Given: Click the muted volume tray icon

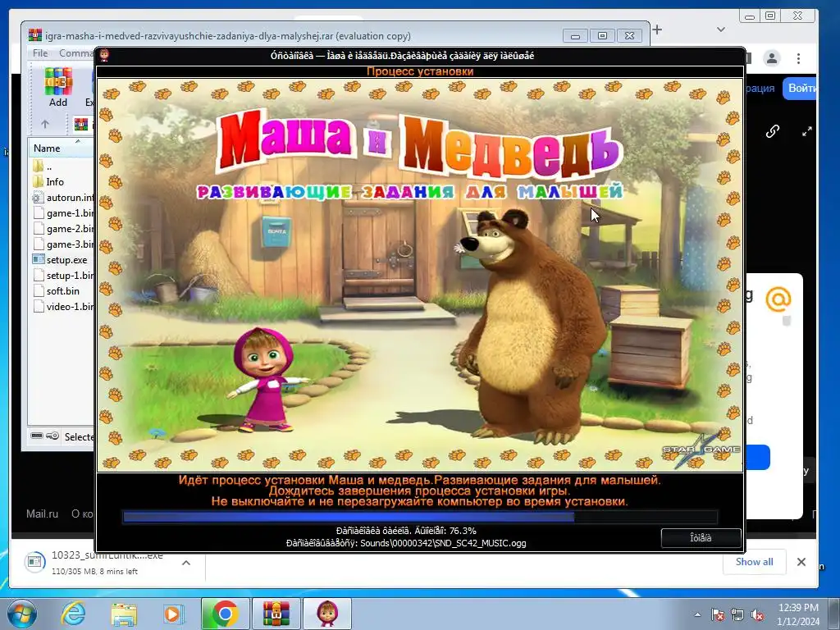Looking at the screenshot, I should pyautogui.click(x=757, y=614).
